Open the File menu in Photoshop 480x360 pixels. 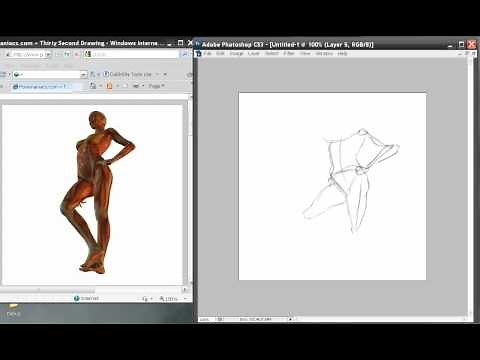tap(208, 53)
